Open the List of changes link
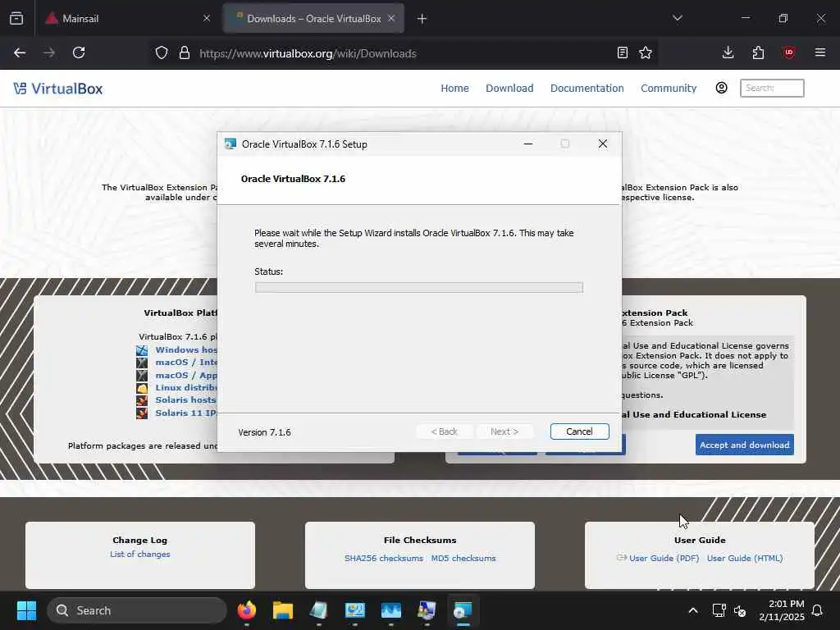This screenshot has width=840, height=630. point(139,554)
